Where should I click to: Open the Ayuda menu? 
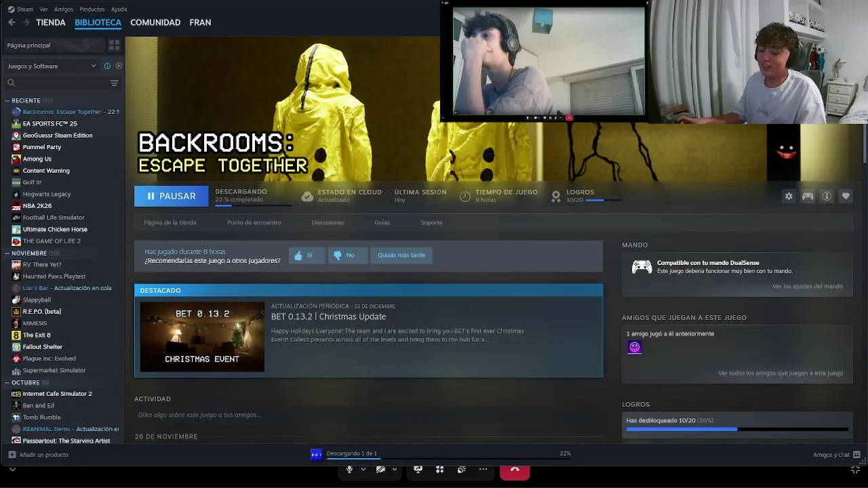119,9
